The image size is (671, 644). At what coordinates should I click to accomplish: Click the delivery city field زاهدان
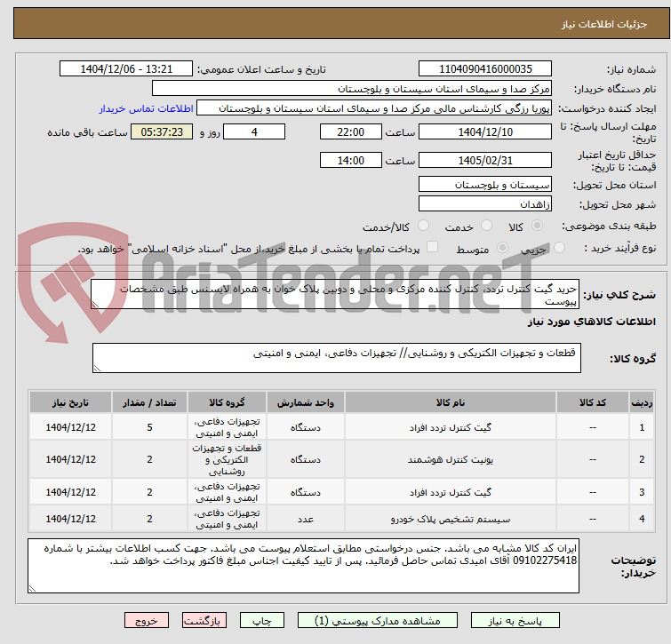(485, 203)
